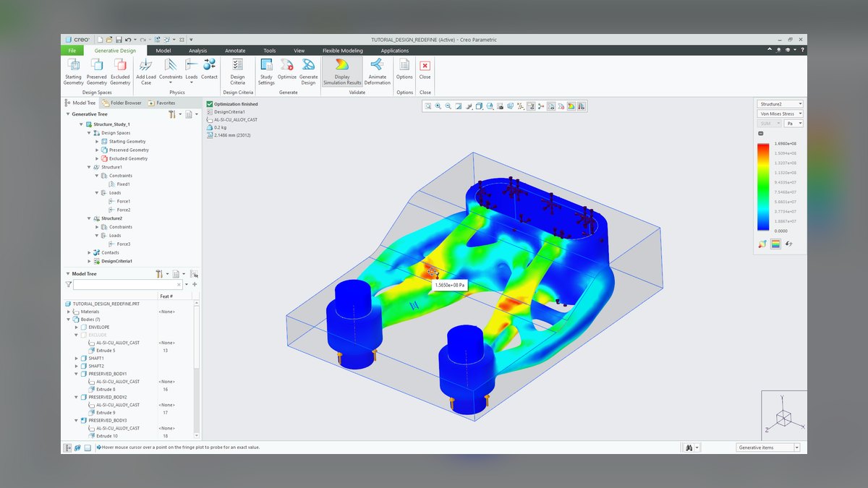This screenshot has height=488, width=868.
Task: Switch to the Model ribbon tab
Action: [163, 51]
